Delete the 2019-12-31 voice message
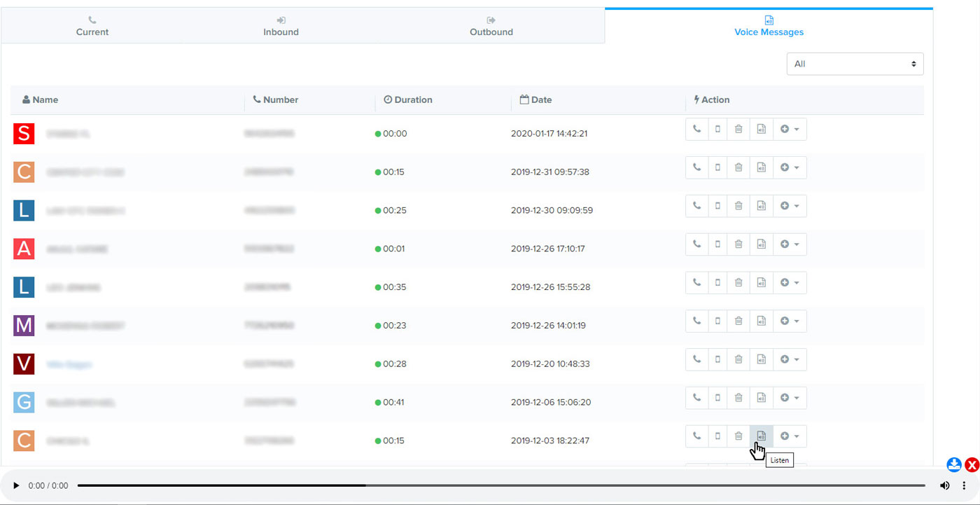 point(738,167)
